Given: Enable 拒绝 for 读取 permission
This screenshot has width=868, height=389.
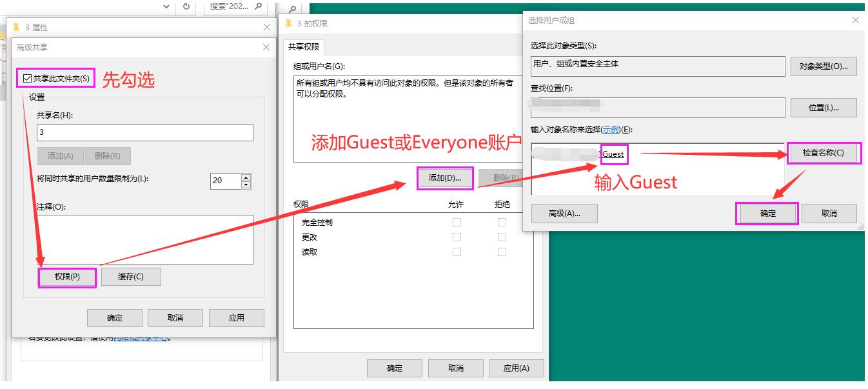Looking at the screenshot, I should [502, 252].
